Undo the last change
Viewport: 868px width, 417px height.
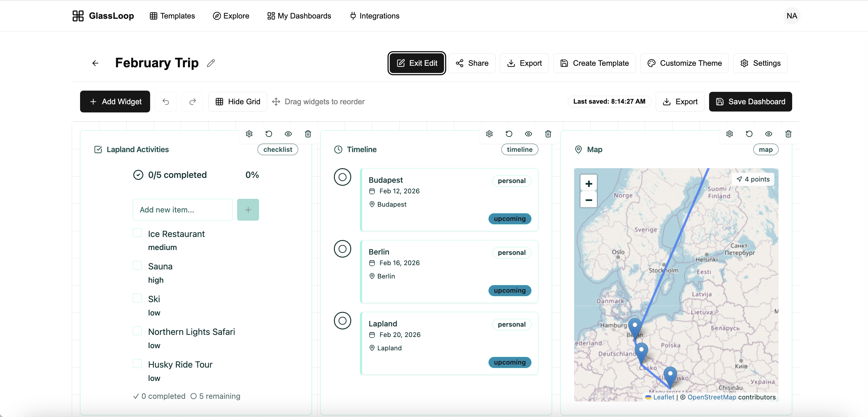coord(166,102)
